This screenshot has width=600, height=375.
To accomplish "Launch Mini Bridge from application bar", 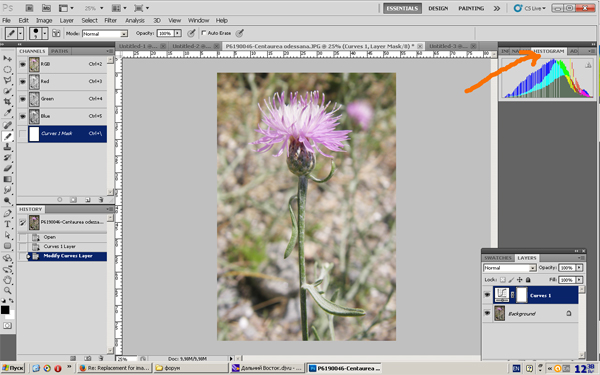I will coord(46,8).
